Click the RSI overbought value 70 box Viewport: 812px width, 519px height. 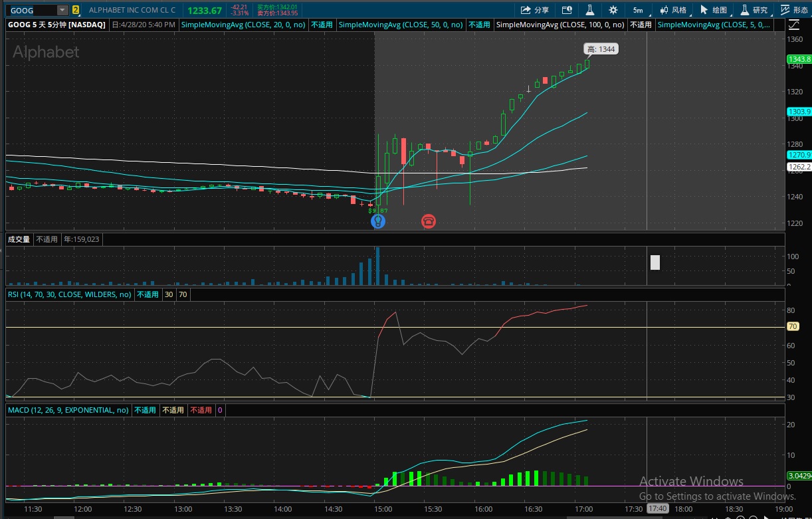coord(183,294)
